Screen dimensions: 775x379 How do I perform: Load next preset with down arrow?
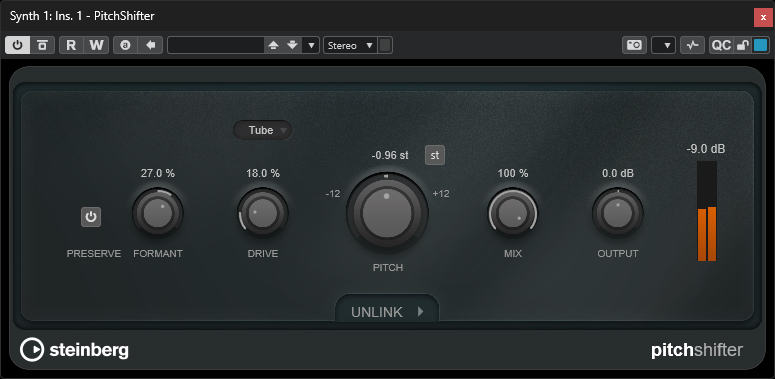point(293,45)
